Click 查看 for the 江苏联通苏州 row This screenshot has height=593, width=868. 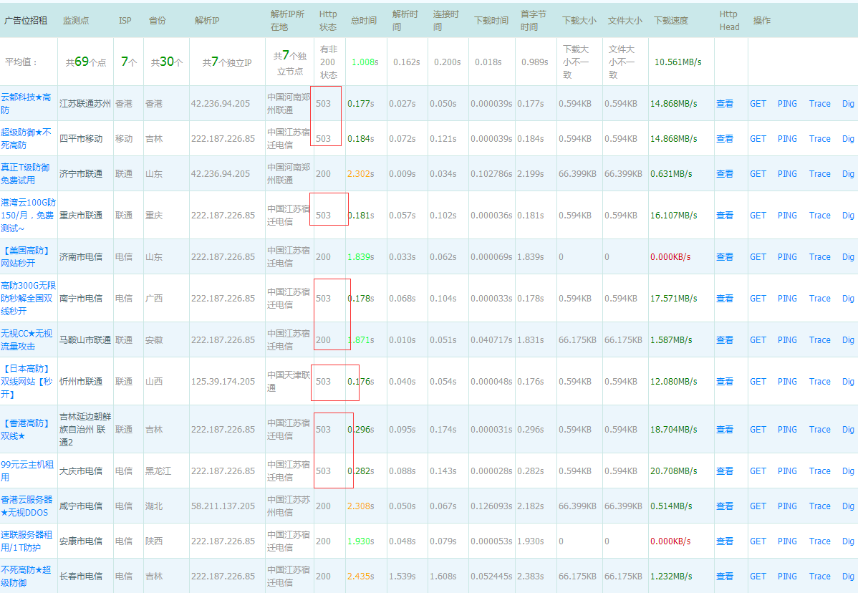coord(725,104)
